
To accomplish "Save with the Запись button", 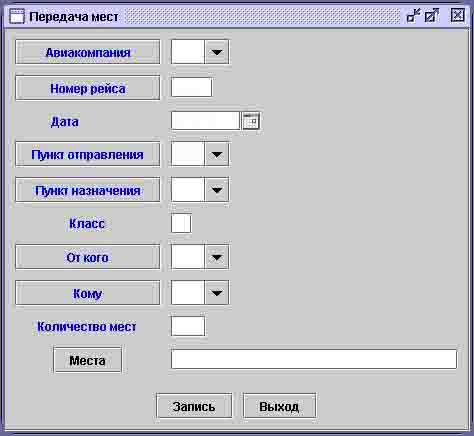I will (x=194, y=406).
